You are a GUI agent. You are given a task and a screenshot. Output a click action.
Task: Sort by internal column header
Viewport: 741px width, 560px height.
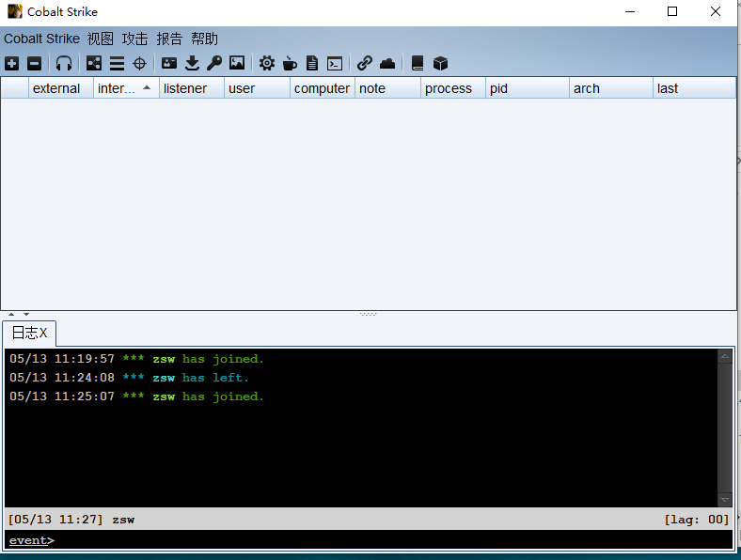click(126, 88)
